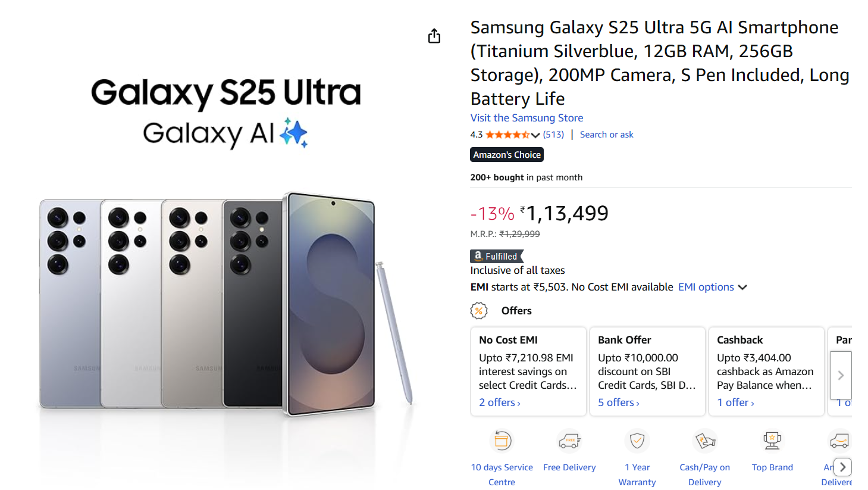Show more service features with right arrow

[842, 467]
